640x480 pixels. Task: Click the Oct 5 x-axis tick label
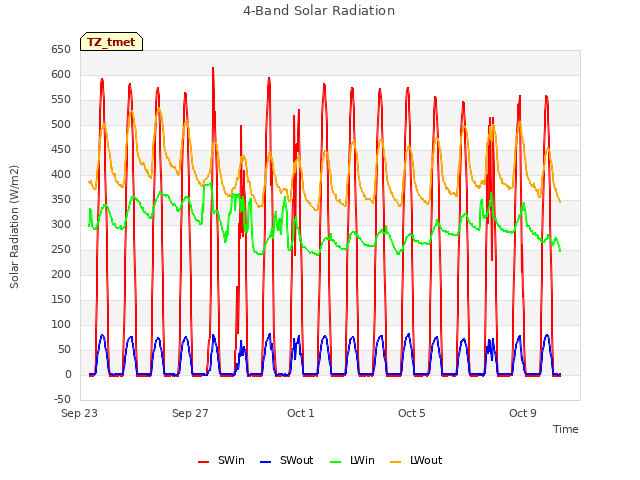pyautogui.click(x=412, y=413)
